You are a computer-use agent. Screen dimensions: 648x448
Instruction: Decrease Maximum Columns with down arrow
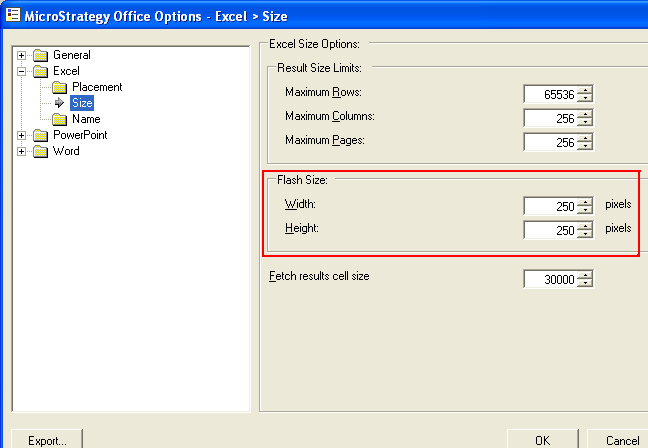[585, 122]
